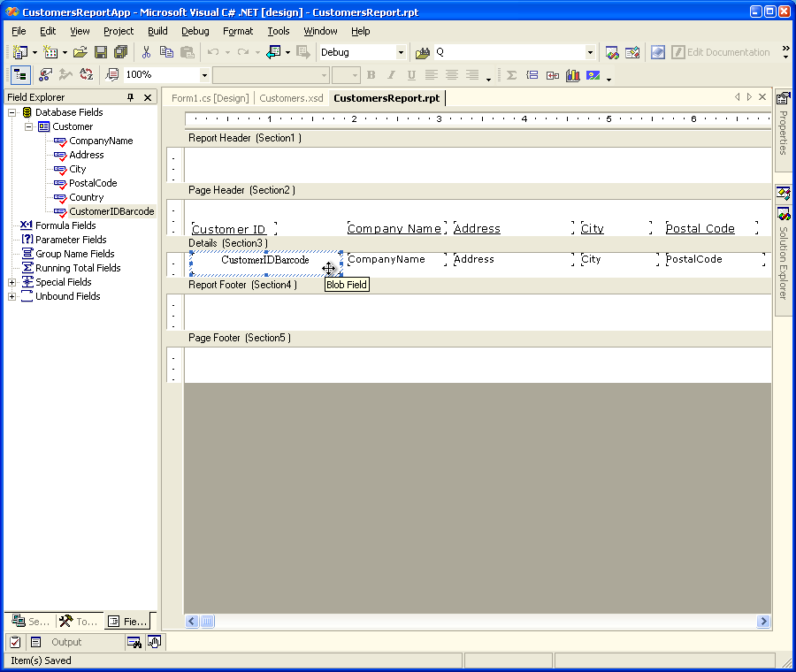
Task: Toggle the Field Explorer toolbar button
Action: coord(21,75)
